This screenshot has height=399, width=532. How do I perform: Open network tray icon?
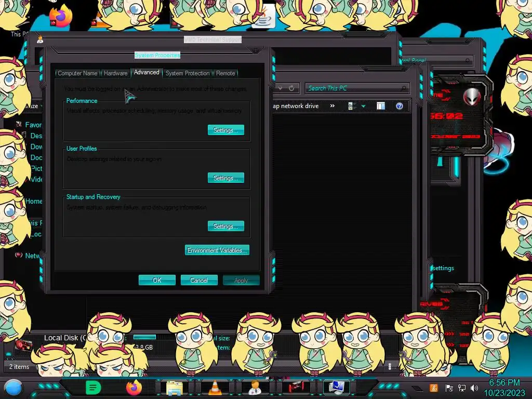pos(462,388)
